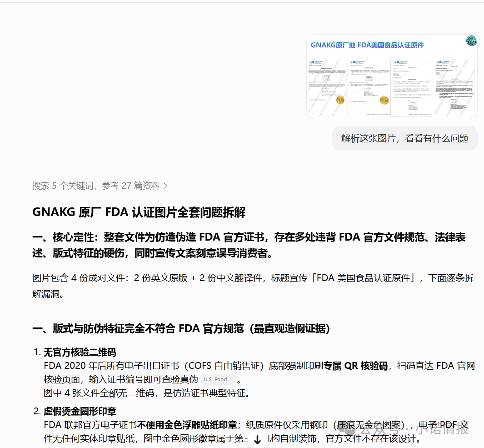Click the green logo on the image corner
The width and height of the screenshot is (484, 448).
tap(471, 40)
